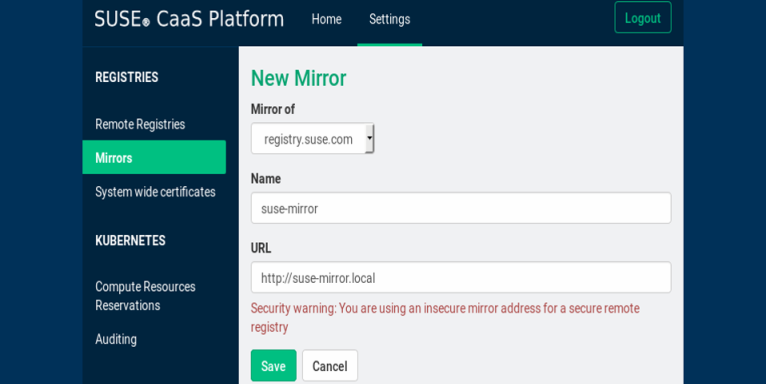The height and width of the screenshot is (384, 766).
Task: Click the URL input field
Action: tap(461, 277)
